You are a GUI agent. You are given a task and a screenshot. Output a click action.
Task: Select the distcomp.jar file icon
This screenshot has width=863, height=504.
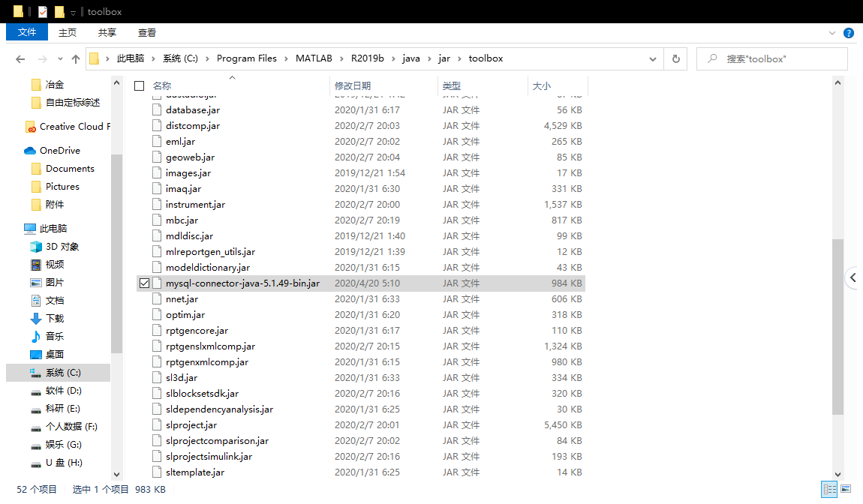tap(157, 125)
